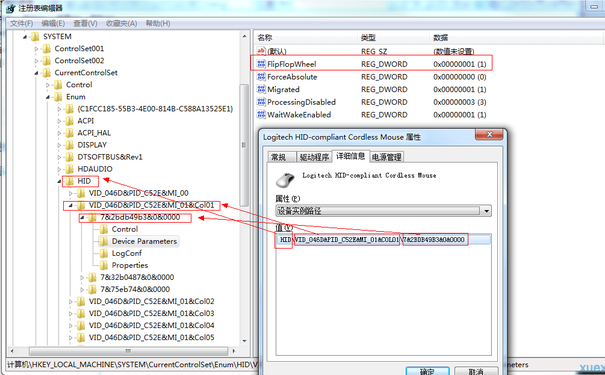Select the FlipFlopWheel DWORD value icon
This screenshot has width=605, height=375.
pyautogui.click(x=261, y=64)
